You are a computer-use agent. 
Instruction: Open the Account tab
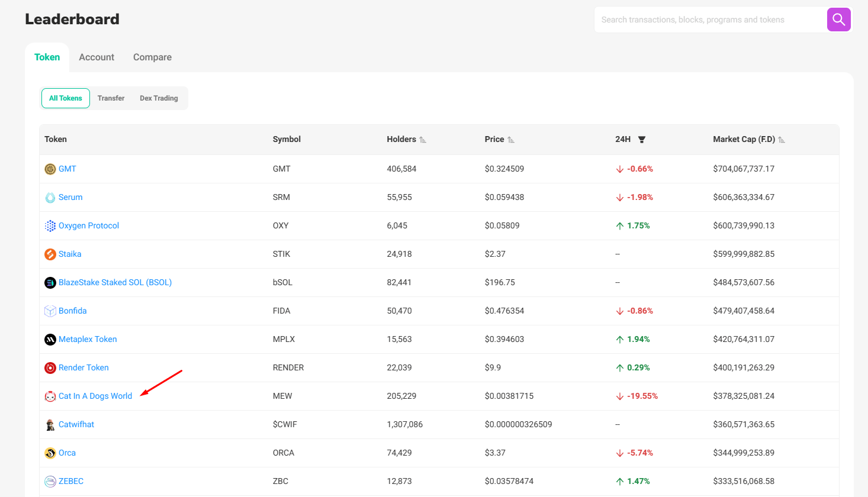point(97,57)
